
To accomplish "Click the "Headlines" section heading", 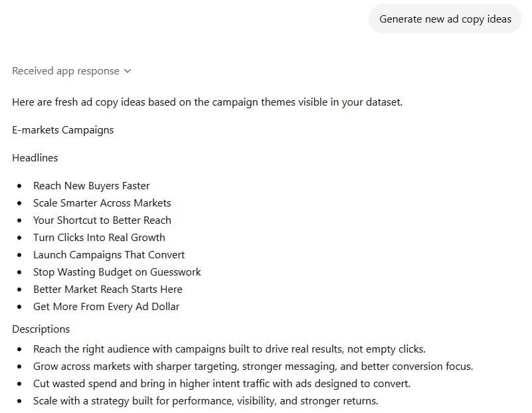I will click(35, 158).
